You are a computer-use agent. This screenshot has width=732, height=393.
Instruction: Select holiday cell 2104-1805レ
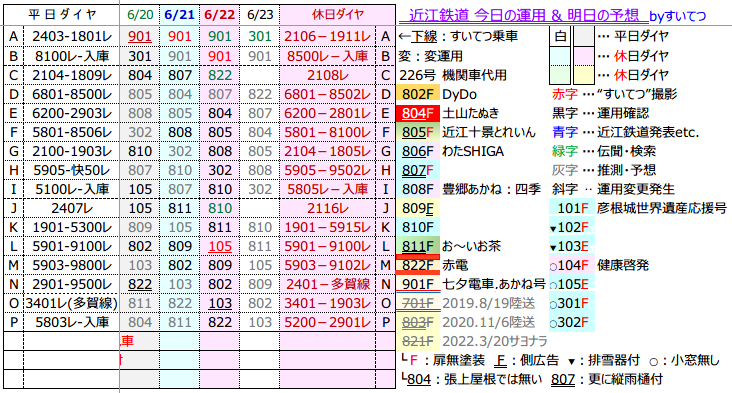pyautogui.click(x=328, y=151)
